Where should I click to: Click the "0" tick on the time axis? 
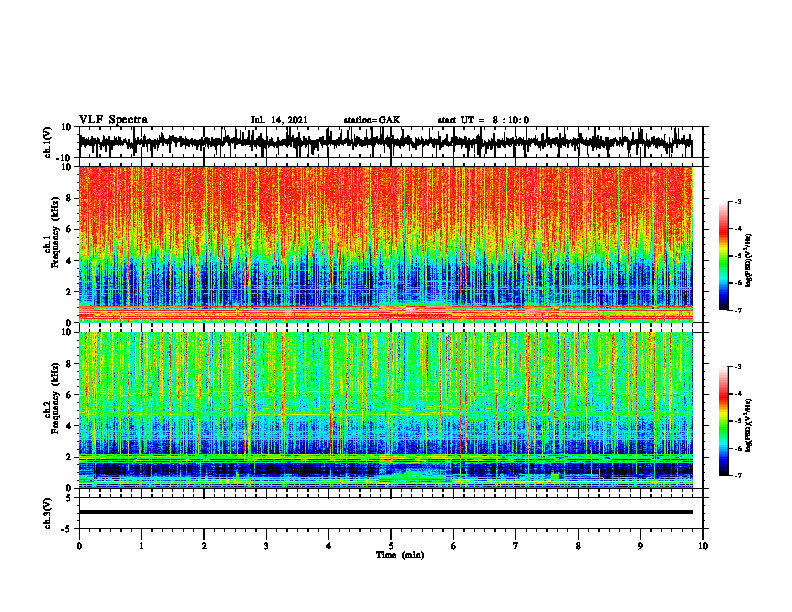[x=79, y=546]
